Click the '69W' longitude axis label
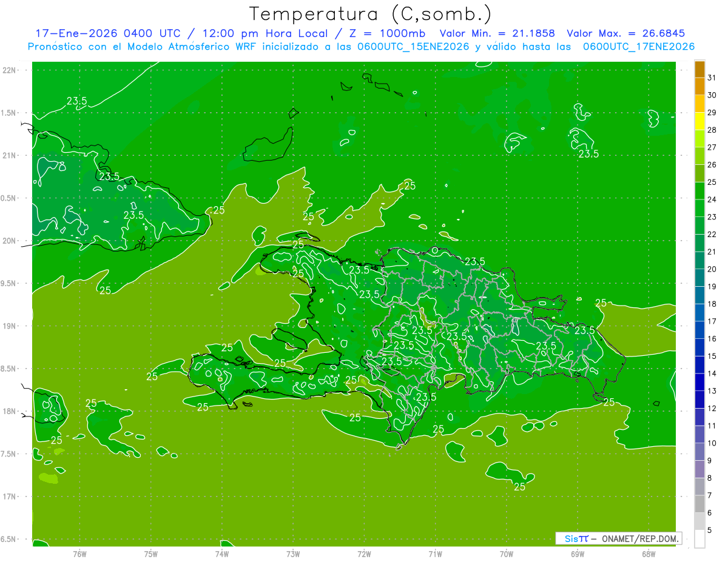The image size is (728, 562). [x=578, y=554]
